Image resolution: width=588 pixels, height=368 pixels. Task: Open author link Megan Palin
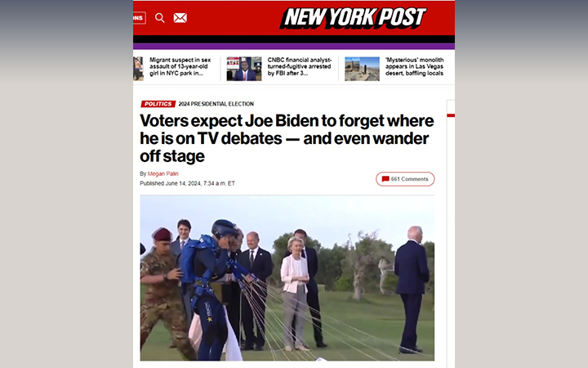point(163,173)
